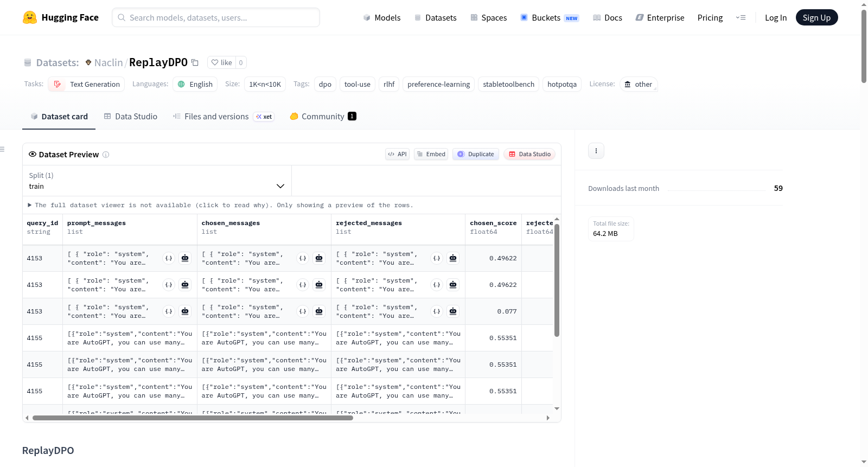Switch to Files and versions tab

224,117
